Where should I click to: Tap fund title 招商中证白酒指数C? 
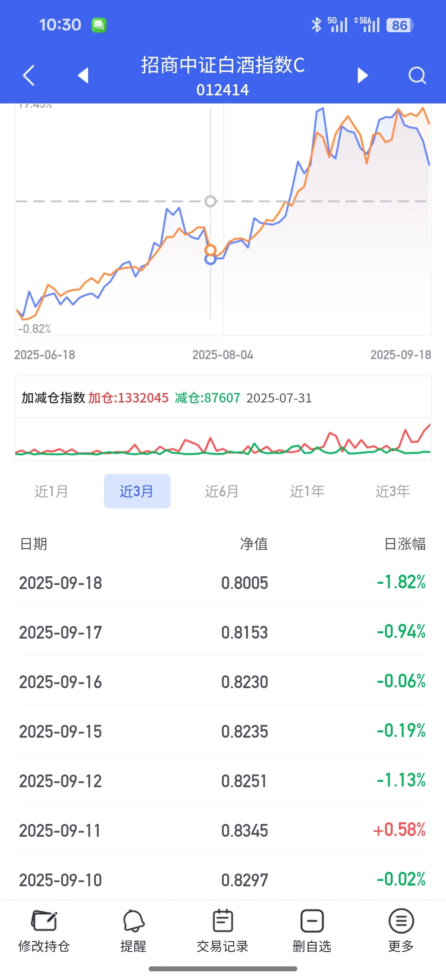(223, 65)
